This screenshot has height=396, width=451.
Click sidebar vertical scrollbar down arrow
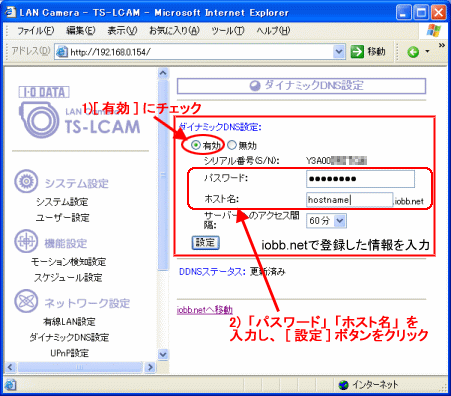(x=163, y=354)
